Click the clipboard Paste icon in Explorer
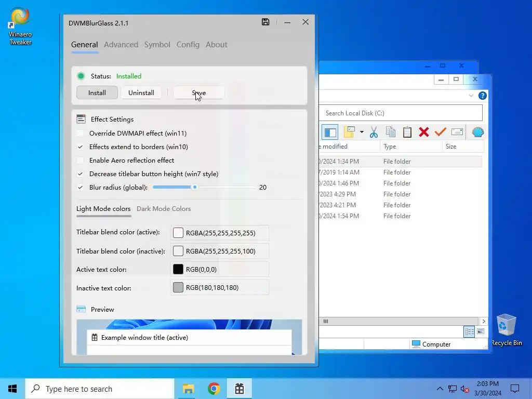Image resolution: width=532 pixels, height=399 pixels. coord(407,132)
